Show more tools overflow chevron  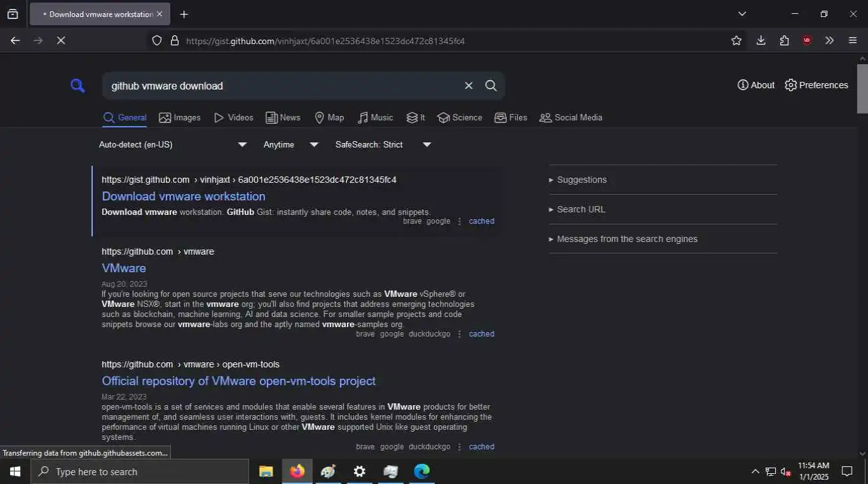coord(830,40)
